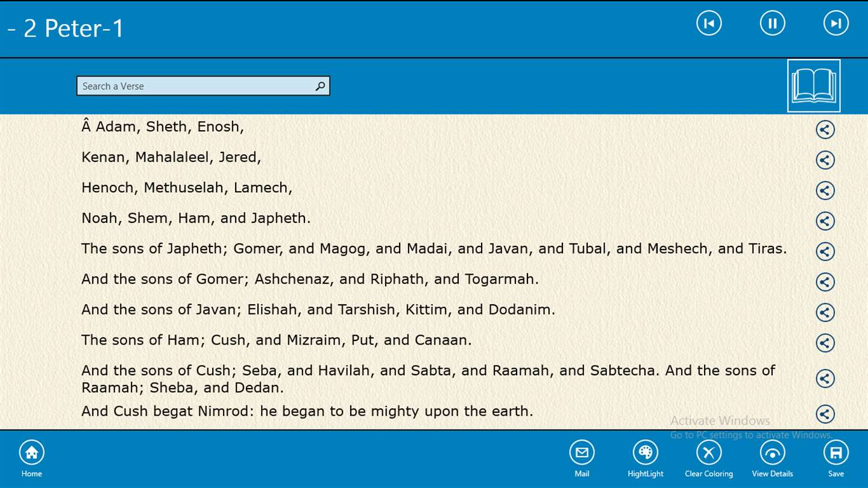868x488 pixels.
Task: Go to the previous chapter track
Action: pyautogui.click(x=709, y=23)
